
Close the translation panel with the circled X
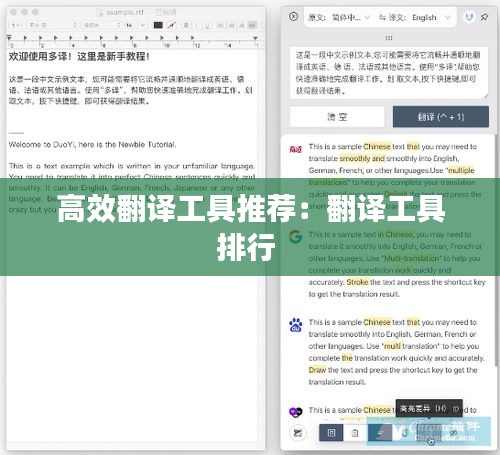[x=293, y=16]
